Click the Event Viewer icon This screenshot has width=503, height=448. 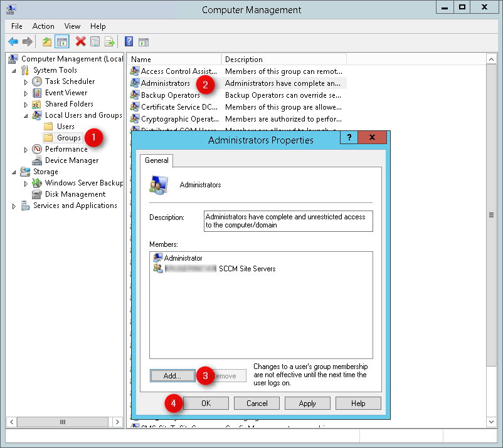pos(37,93)
